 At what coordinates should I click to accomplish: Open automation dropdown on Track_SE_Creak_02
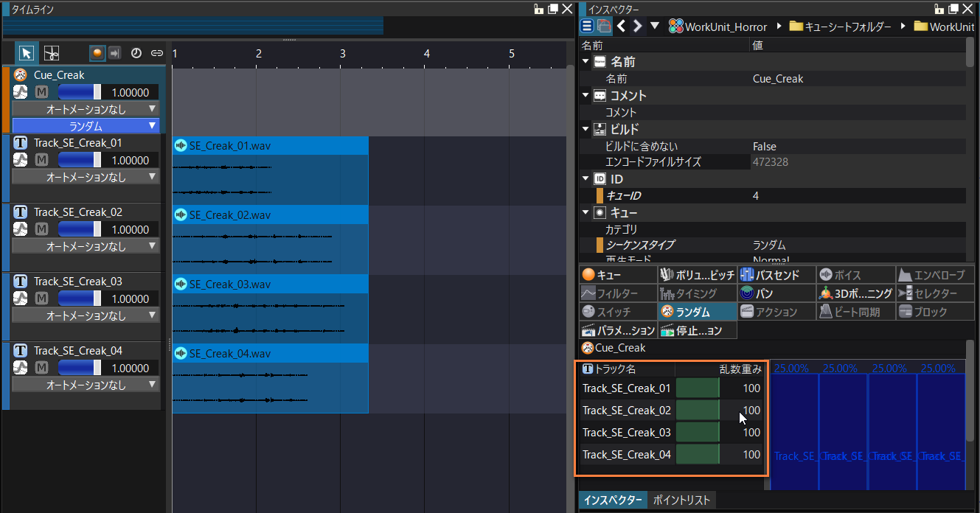[86, 246]
